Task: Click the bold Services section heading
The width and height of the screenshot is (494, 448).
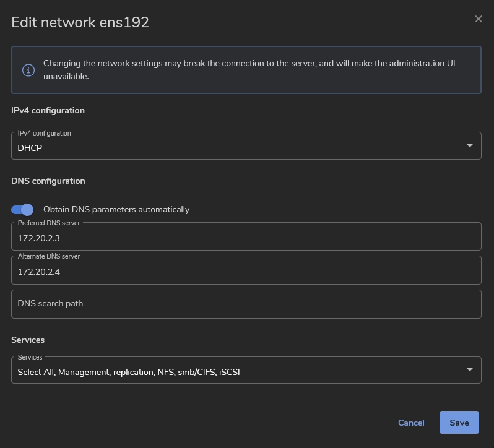Action: pos(28,340)
